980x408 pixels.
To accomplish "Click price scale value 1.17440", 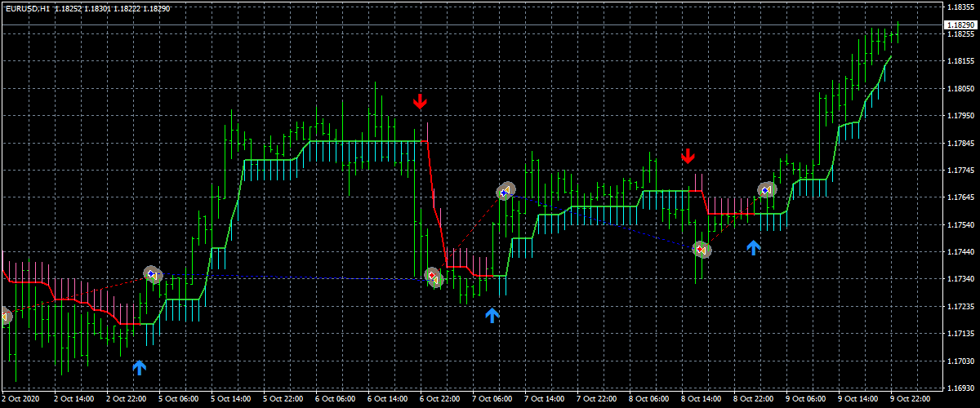I will [960, 252].
